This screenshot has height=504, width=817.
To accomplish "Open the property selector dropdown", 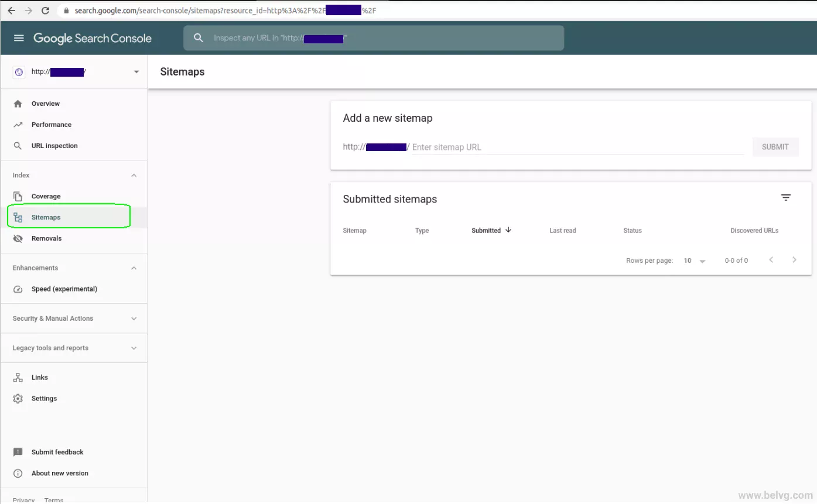I will point(136,72).
